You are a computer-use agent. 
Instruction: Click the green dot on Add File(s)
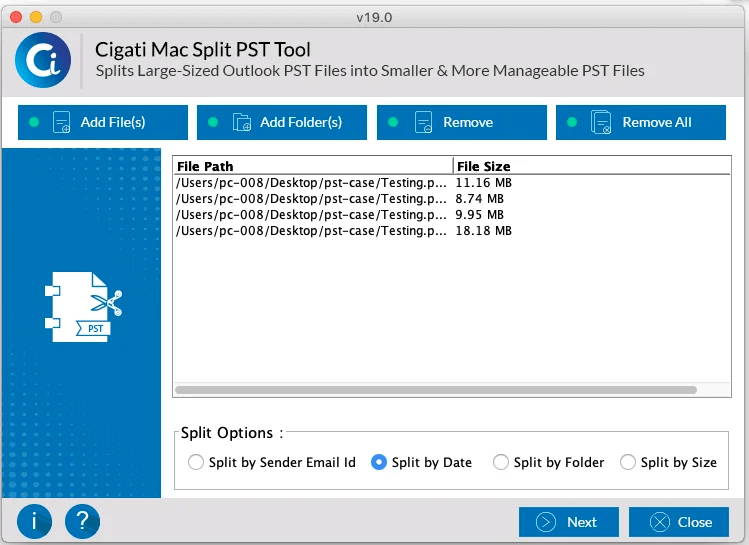34,122
